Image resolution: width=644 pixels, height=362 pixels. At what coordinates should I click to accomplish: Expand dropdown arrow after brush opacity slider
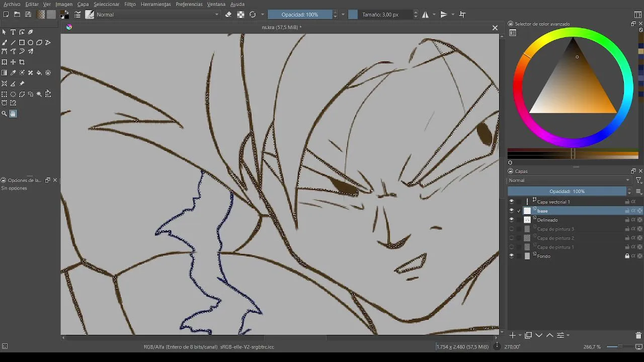pyautogui.click(x=343, y=15)
